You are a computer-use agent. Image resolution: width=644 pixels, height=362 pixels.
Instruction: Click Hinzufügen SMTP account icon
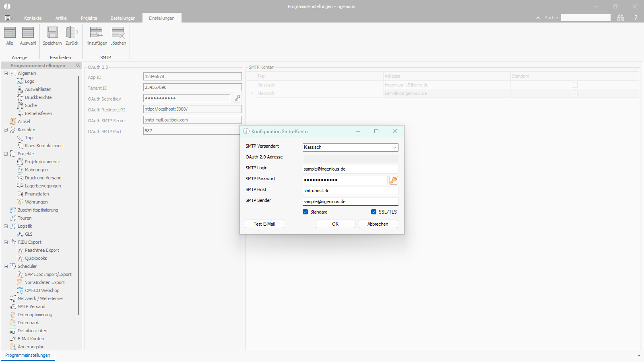coord(96,33)
